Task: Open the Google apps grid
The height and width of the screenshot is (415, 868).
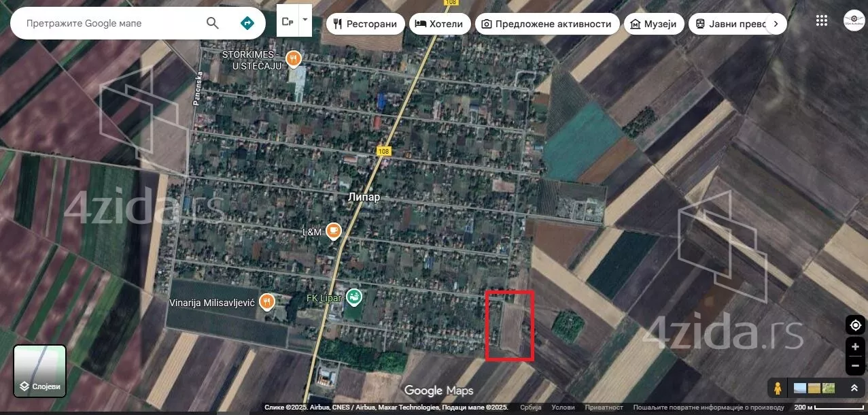Action: click(x=821, y=20)
